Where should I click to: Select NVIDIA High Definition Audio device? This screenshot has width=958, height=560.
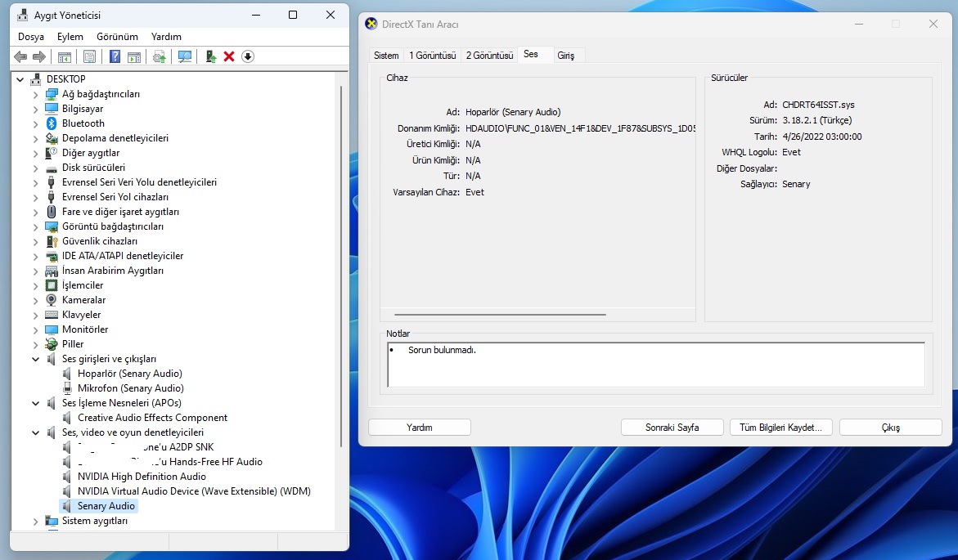(x=142, y=477)
